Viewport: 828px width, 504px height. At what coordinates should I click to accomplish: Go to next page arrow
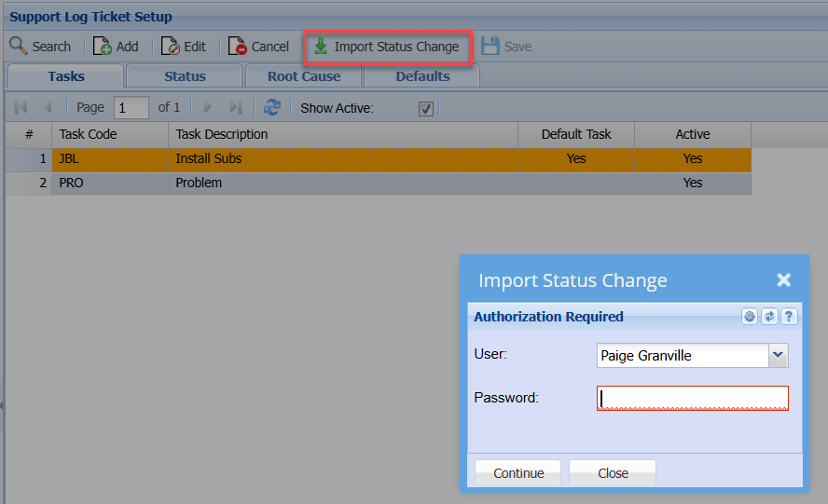click(208, 108)
